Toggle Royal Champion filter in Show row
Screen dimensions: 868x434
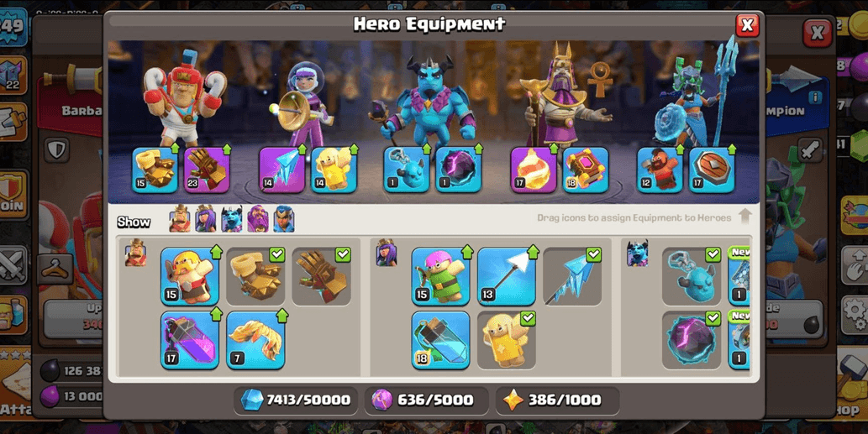click(x=283, y=218)
